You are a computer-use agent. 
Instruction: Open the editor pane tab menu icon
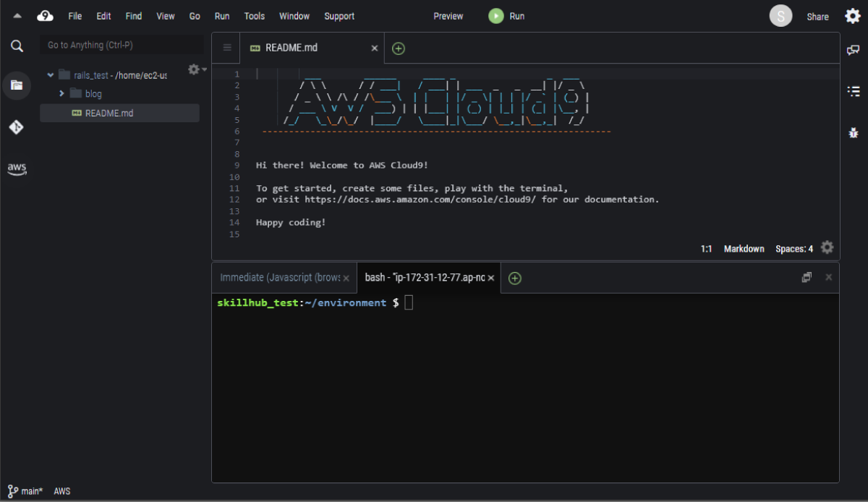point(227,48)
